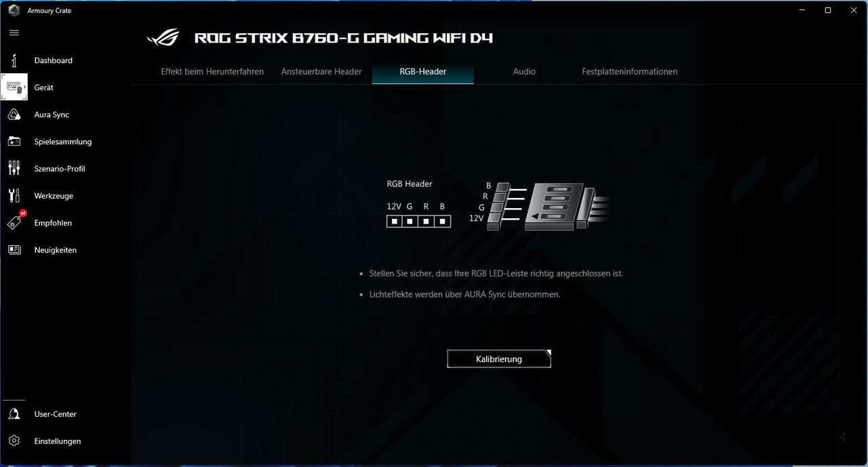Click the Einstellungen gear icon
The image size is (868, 467).
tap(14, 441)
